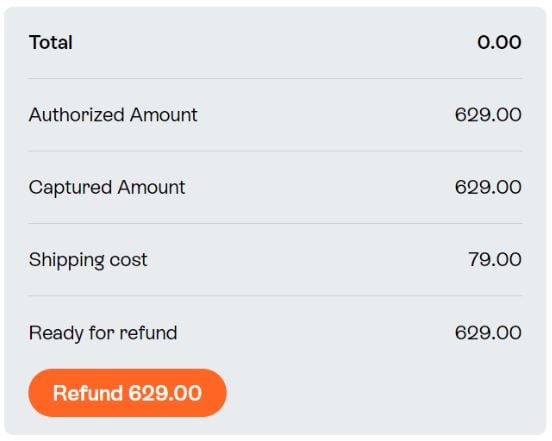Click divider line below the Total row

pyautogui.click(x=275, y=78)
